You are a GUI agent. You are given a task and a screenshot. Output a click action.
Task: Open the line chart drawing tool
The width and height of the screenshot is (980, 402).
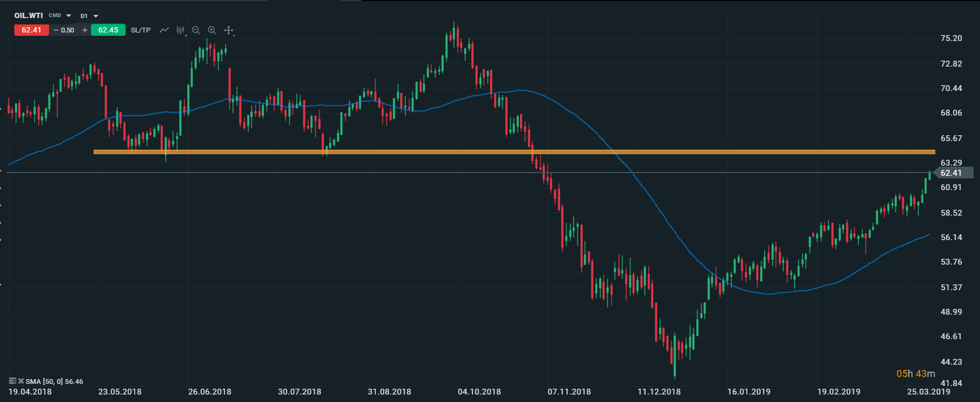coord(164,30)
